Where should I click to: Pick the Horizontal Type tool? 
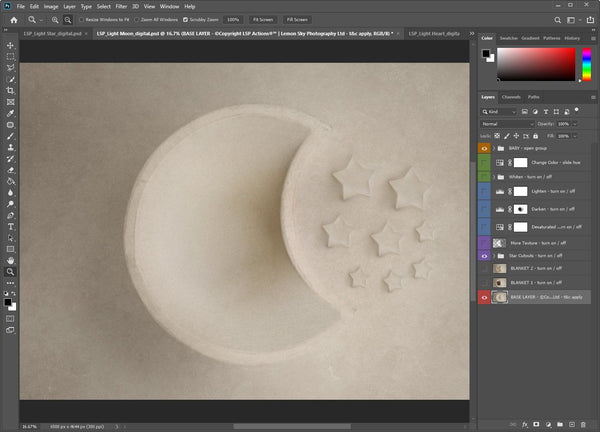point(10,226)
